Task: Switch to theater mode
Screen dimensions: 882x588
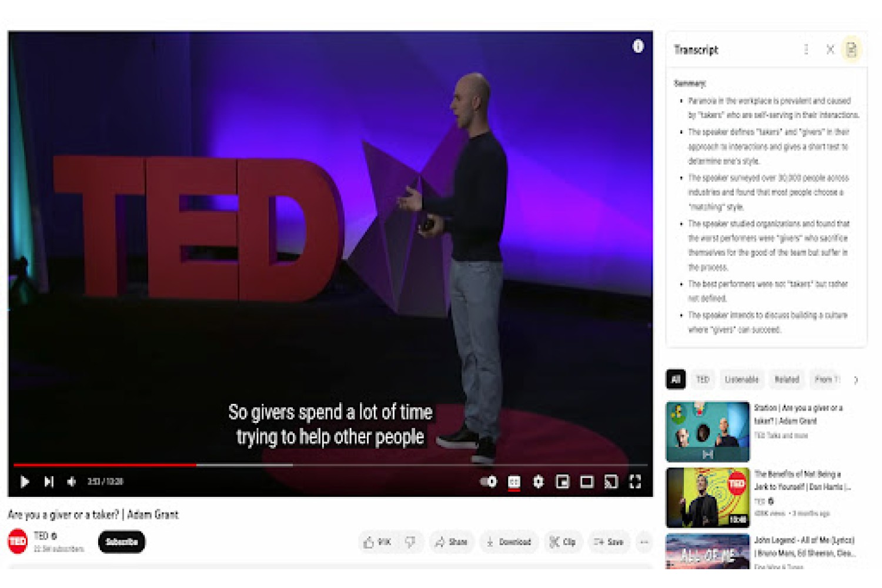Action: pos(587,482)
